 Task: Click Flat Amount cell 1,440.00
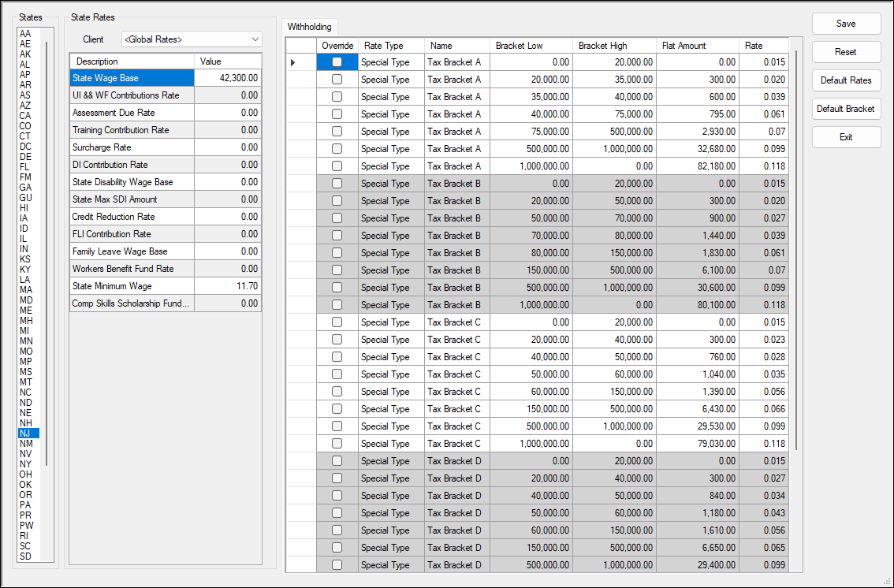(x=697, y=236)
